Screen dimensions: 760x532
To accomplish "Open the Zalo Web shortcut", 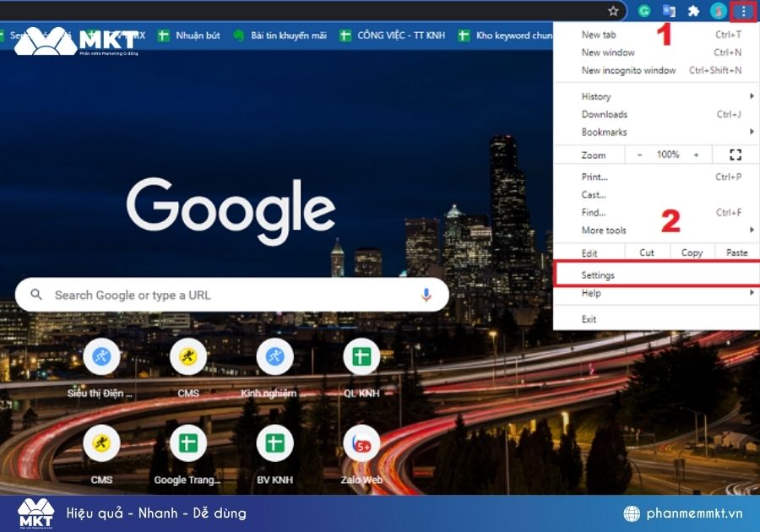I will (x=361, y=443).
